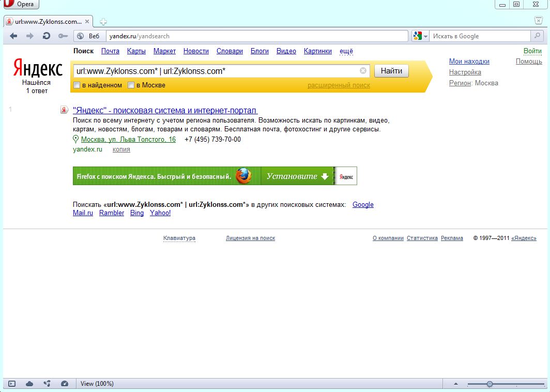Search the query in Google link
The image size is (550, 392).
coord(363,205)
